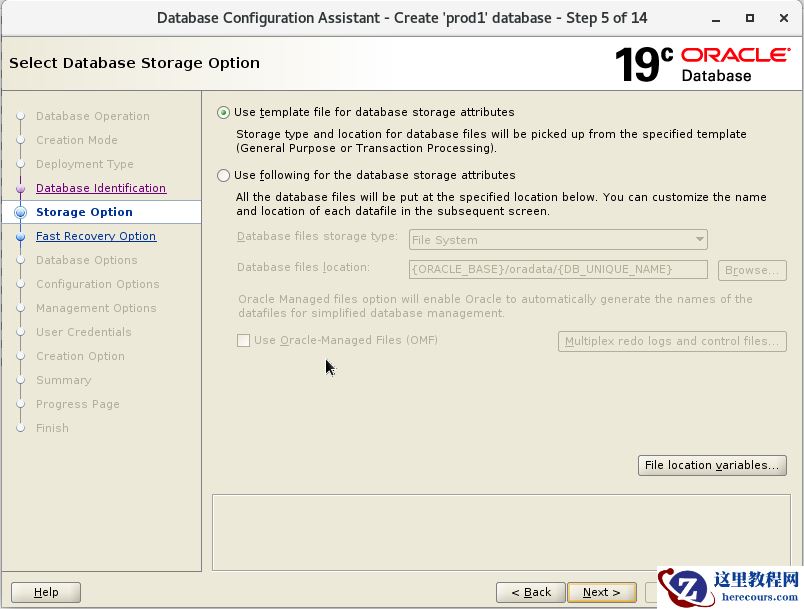Click Database Operation step label
This screenshot has width=804, height=609.
point(93,116)
